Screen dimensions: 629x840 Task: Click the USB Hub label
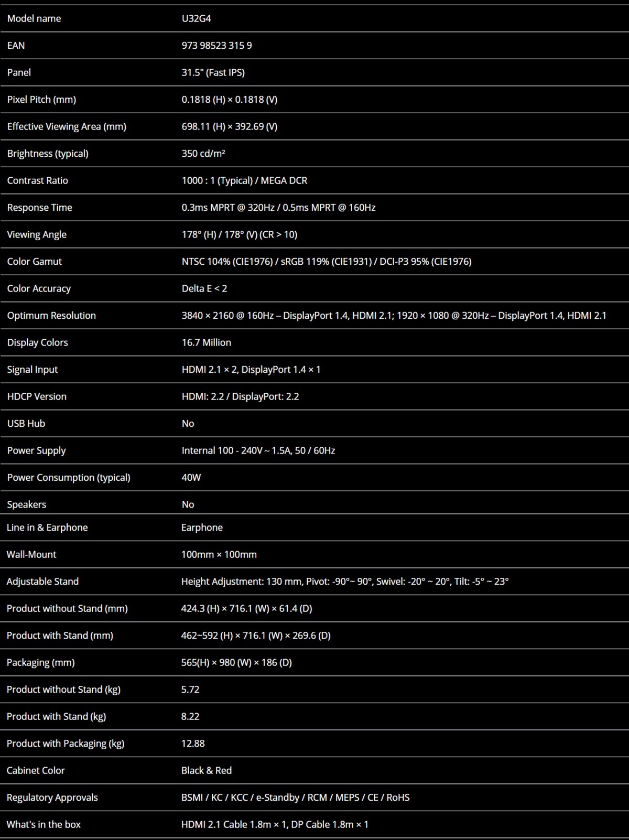(x=26, y=424)
